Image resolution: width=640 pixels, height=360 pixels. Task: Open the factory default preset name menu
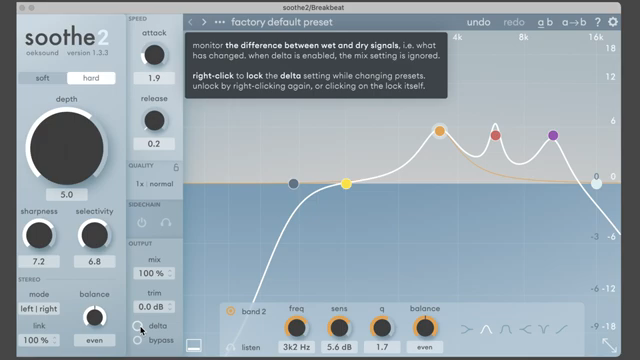[282, 22]
